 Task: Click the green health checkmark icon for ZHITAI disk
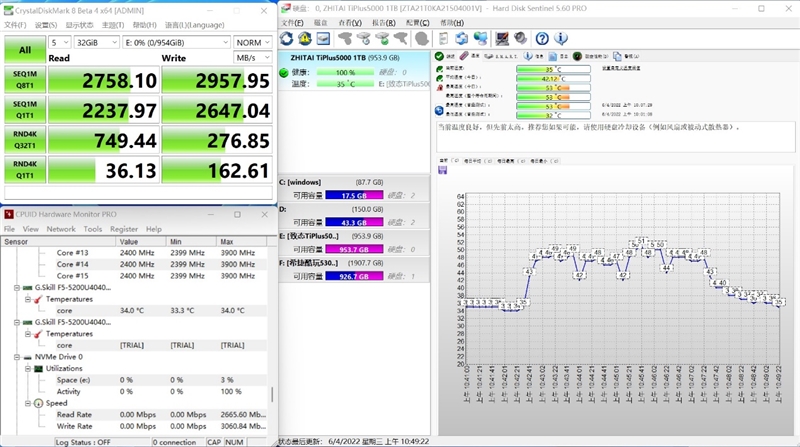284,72
